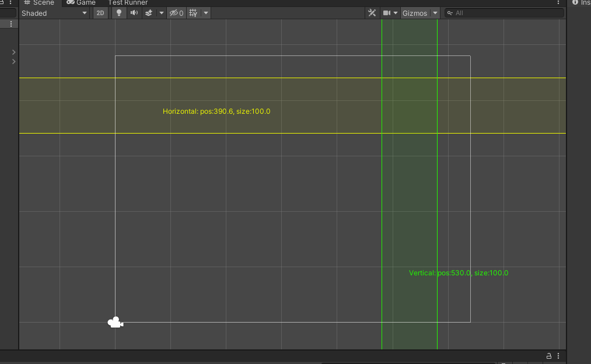The width and height of the screenshot is (591, 364).
Task: Click the Horizontal pos:390.6 label
Action: click(216, 111)
